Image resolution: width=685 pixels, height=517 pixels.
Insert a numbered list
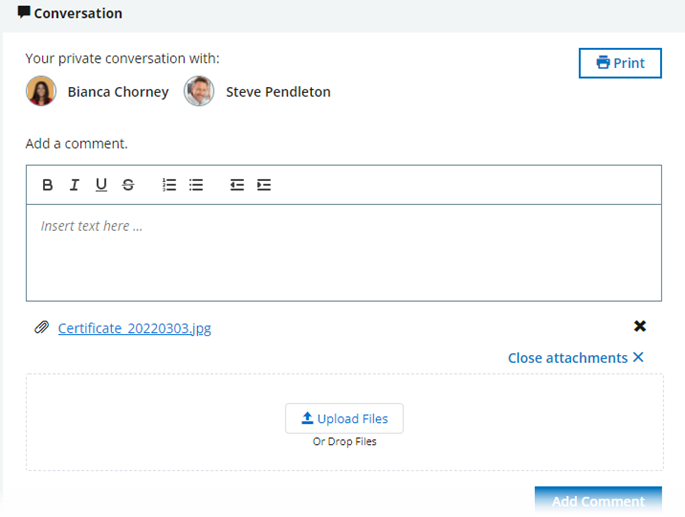click(169, 185)
